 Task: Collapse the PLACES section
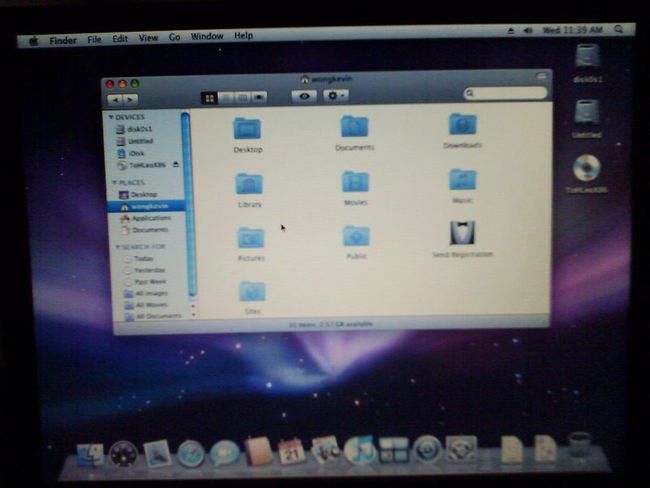(x=114, y=182)
